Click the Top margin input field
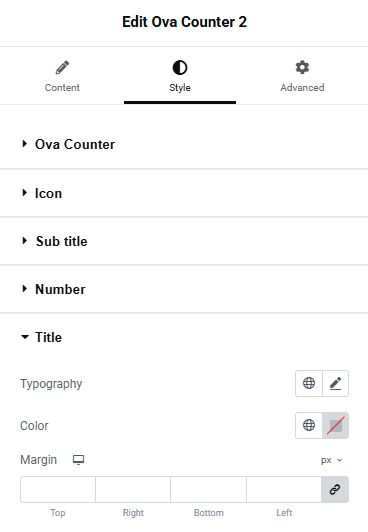This screenshot has height=532, width=368. tap(58, 489)
